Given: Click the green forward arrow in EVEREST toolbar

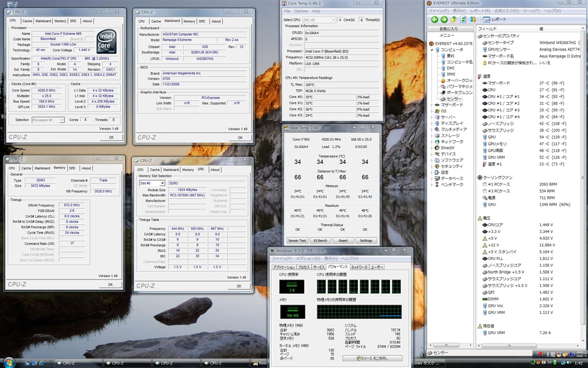Looking at the screenshot, I should click(445, 20).
